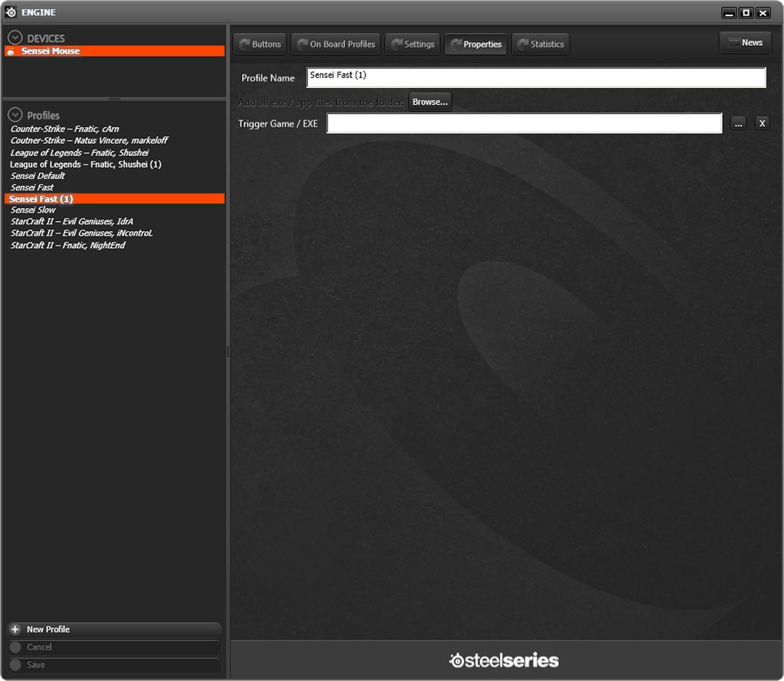Maximize the Engine window
The height and width of the screenshot is (681, 784).
[x=746, y=13]
